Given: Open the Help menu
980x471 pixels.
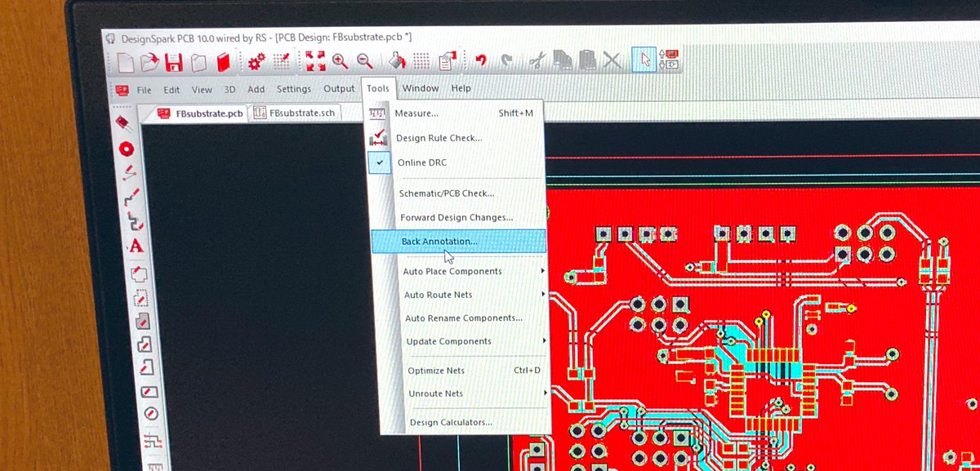Looking at the screenshot, I should pos(461,87).
